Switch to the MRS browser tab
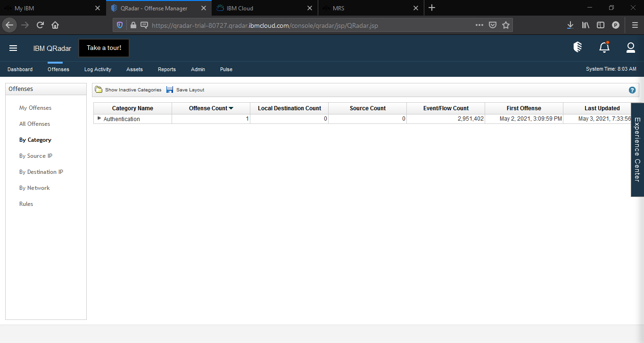 tap(371, 8)
